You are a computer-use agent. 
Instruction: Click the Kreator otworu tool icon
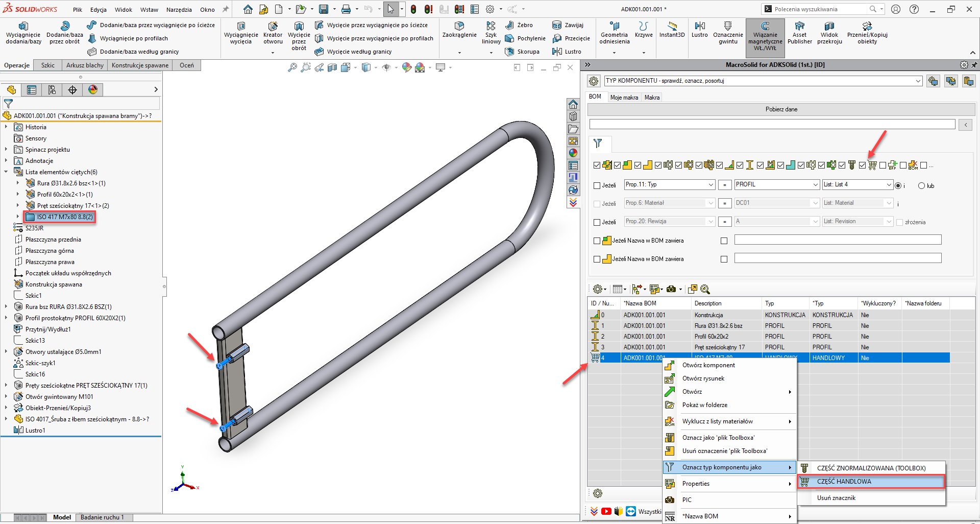(x=273, y=27)
